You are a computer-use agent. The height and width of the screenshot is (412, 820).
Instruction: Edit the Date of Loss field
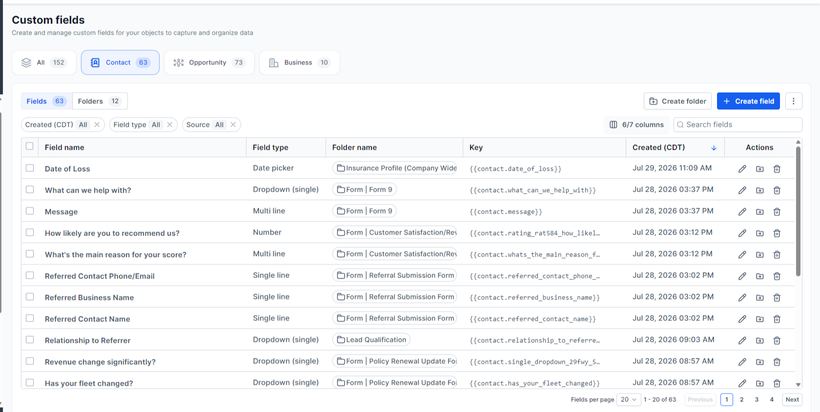click(x=742, y=169)
